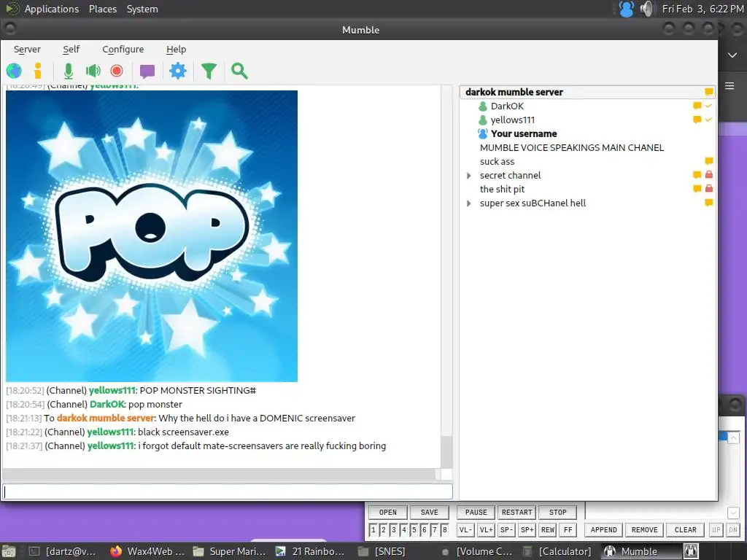Toggle the comment bubble toolbar icon
The height and width of the screenshot is (560, 747).
147,71
